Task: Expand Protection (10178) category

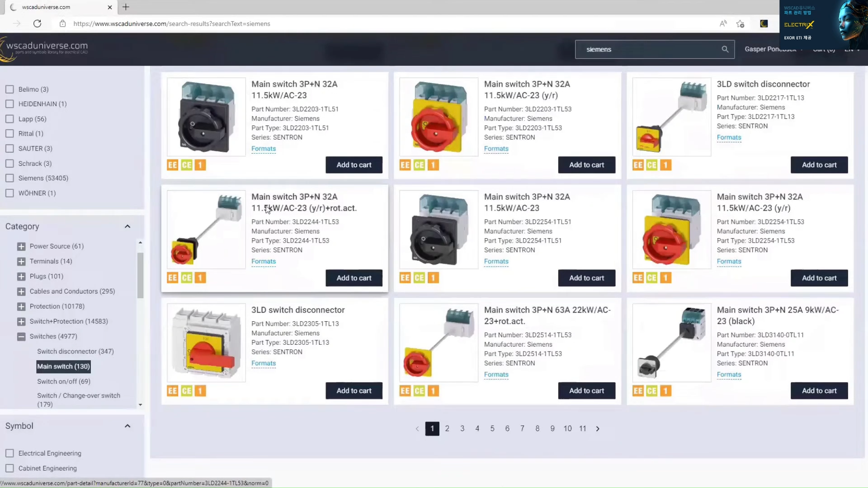Action: click(x=21, y=307)
